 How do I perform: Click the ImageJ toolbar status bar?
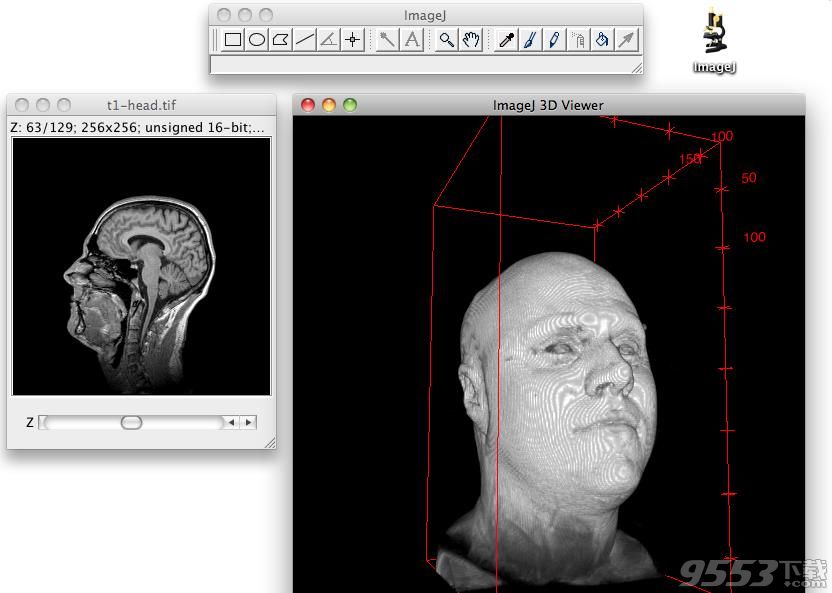[426, 65]
